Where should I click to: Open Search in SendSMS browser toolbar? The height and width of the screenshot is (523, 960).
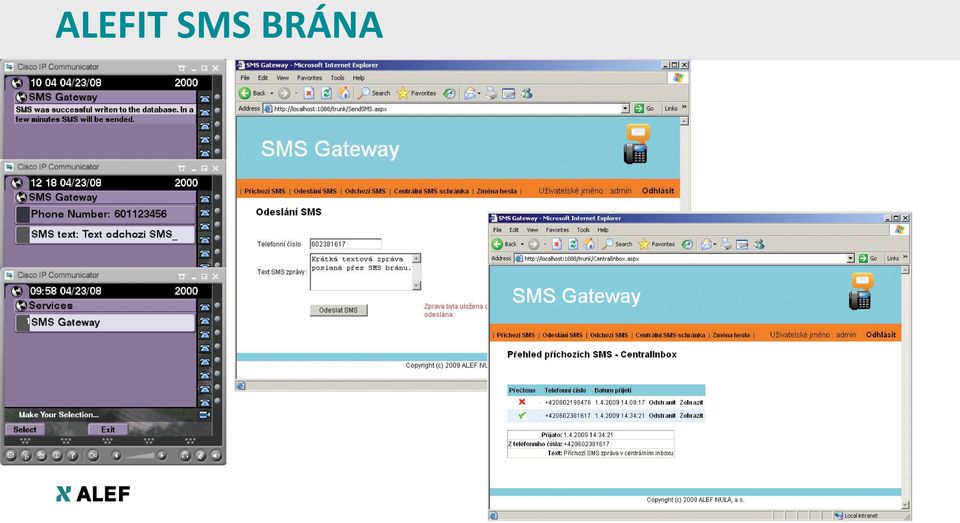tap(374, 93)
